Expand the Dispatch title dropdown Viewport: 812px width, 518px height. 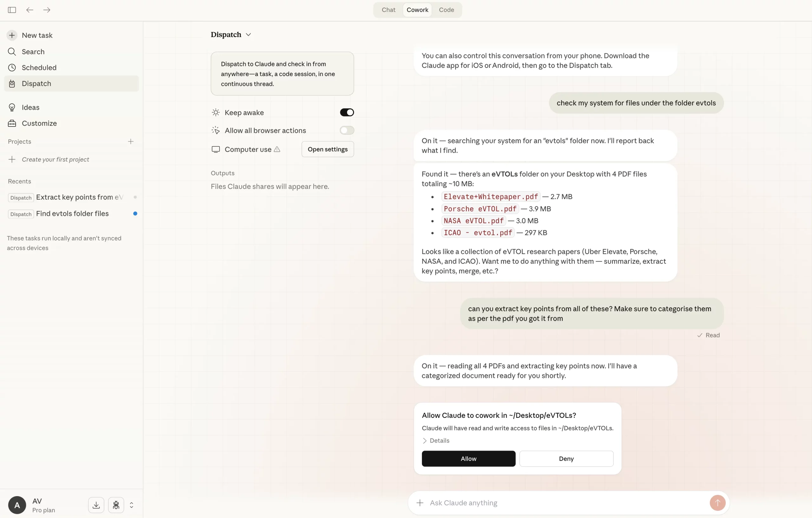[248, 35]
